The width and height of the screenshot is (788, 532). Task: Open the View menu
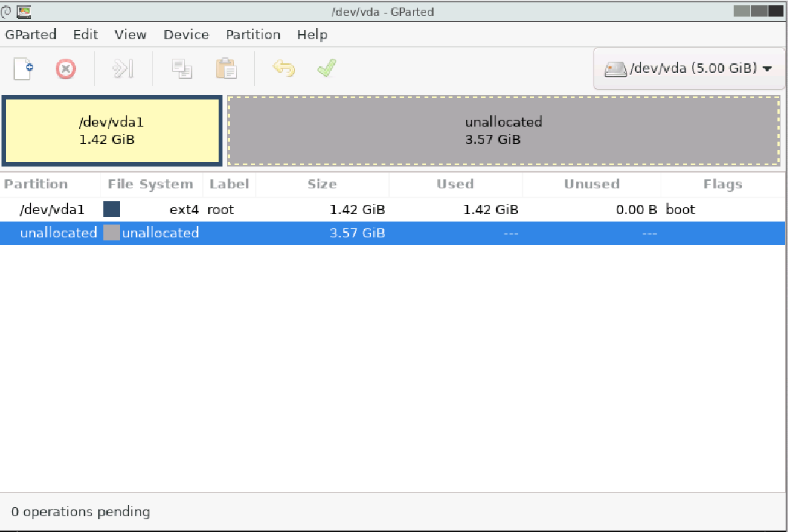click(130, 35)
